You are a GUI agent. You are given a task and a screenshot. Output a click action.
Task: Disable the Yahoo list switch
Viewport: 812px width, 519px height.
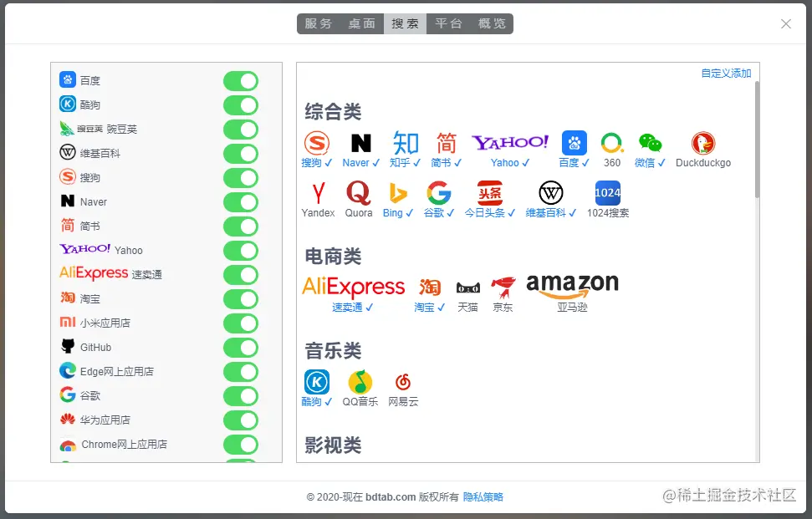pos(241,251)
